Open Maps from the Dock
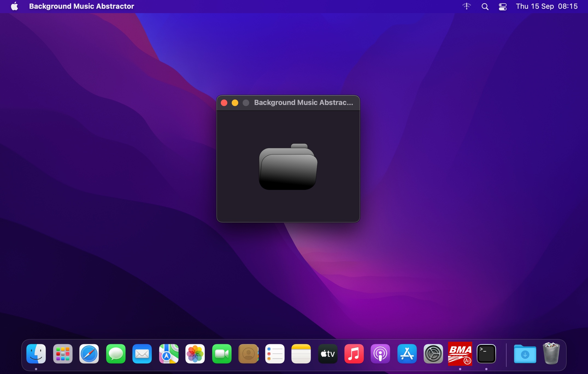The height and width of the screenshot is (374, 588). (x=169, y=354)
